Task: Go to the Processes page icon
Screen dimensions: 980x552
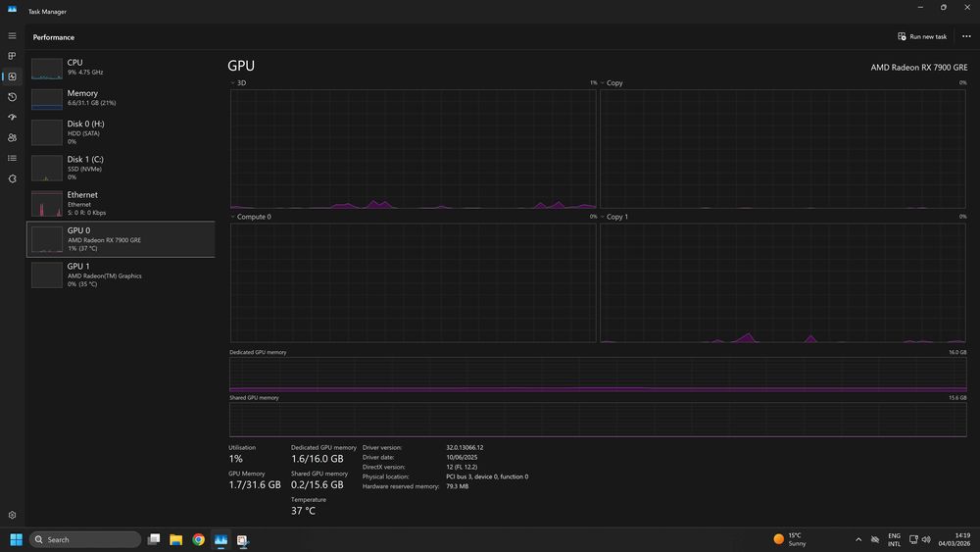Action: [x=12, y=56]
